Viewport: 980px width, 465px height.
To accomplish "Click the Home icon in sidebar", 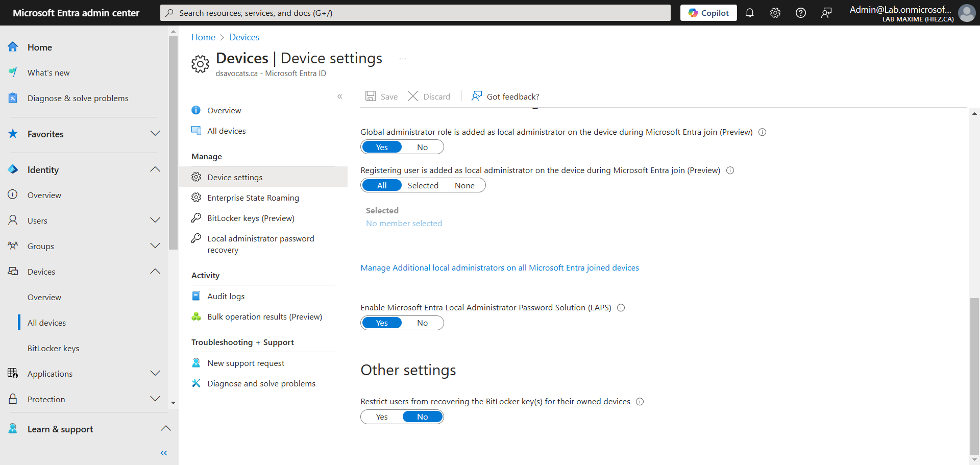I will (x=13, y=47).
